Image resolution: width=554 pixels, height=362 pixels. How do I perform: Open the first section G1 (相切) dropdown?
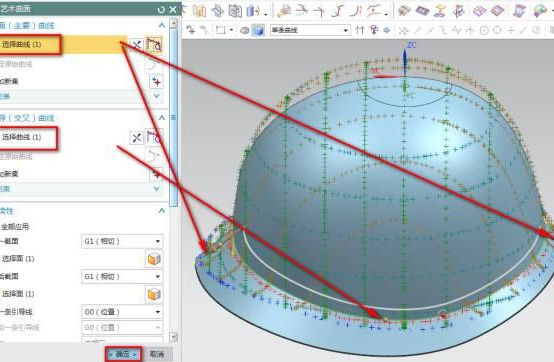(x=122, y=242)
